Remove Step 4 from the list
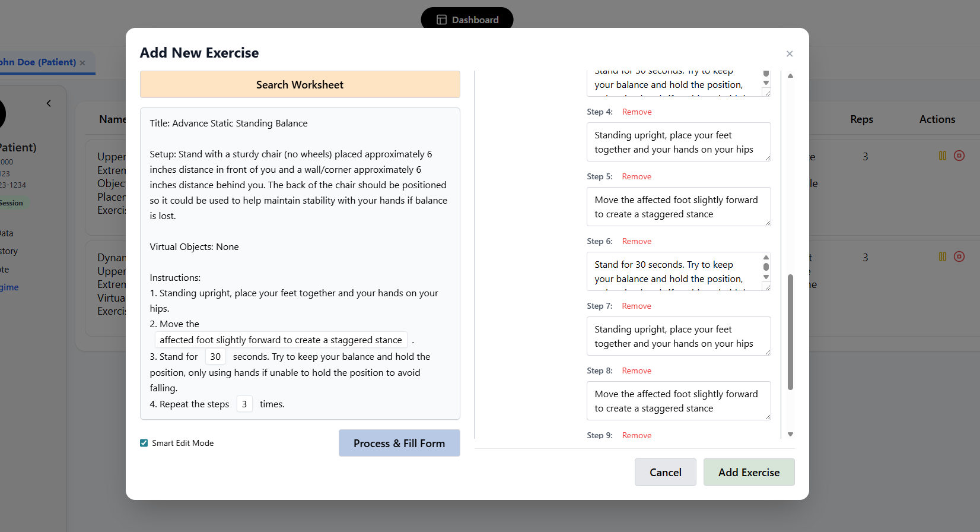This screenshot has width=980, height=532. 637,112
